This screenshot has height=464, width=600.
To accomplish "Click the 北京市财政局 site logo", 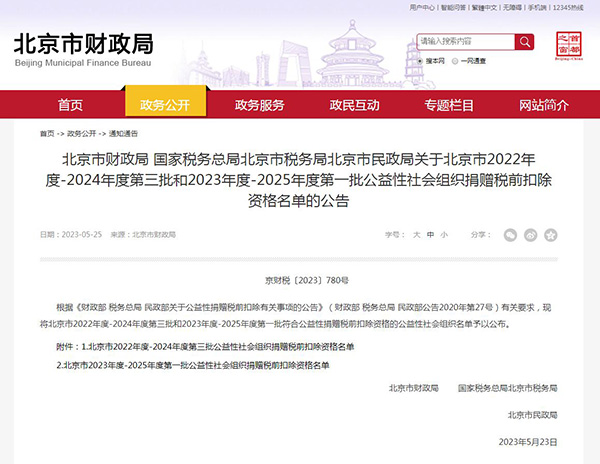I will [x=83, y=48].
